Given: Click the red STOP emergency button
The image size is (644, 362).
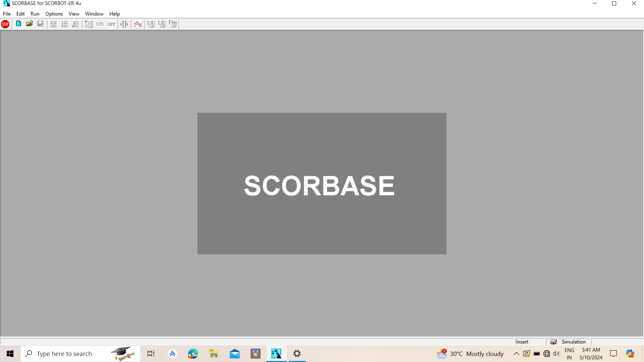Looking at the screenshot, I should (5, 24).
